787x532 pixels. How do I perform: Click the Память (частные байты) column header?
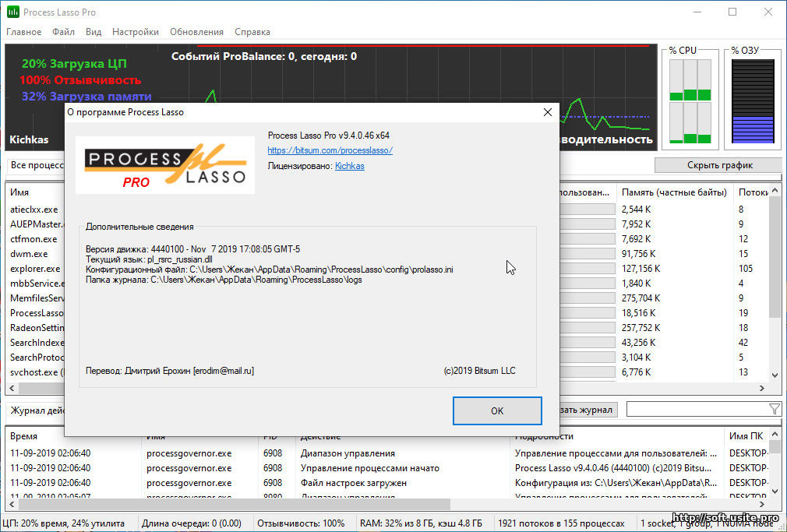(674, 192)
